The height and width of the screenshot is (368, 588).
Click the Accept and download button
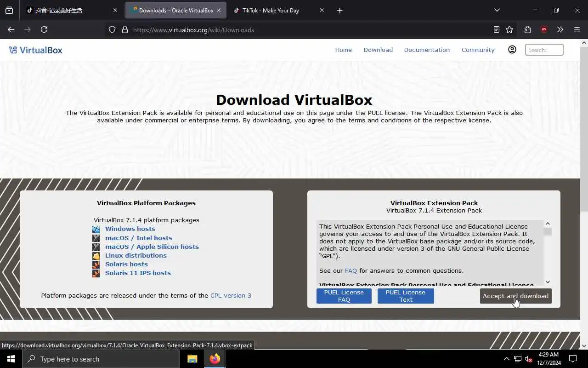(515, 296)
